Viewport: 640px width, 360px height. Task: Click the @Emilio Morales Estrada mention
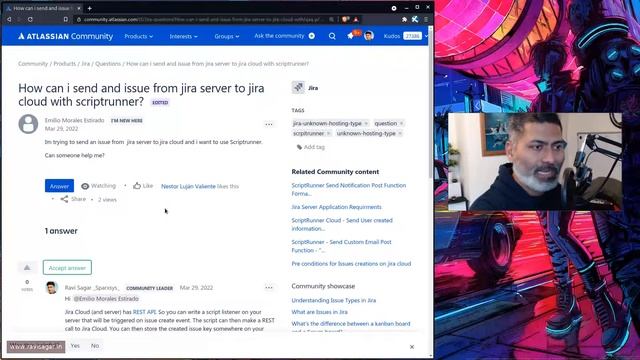(106, 299)
